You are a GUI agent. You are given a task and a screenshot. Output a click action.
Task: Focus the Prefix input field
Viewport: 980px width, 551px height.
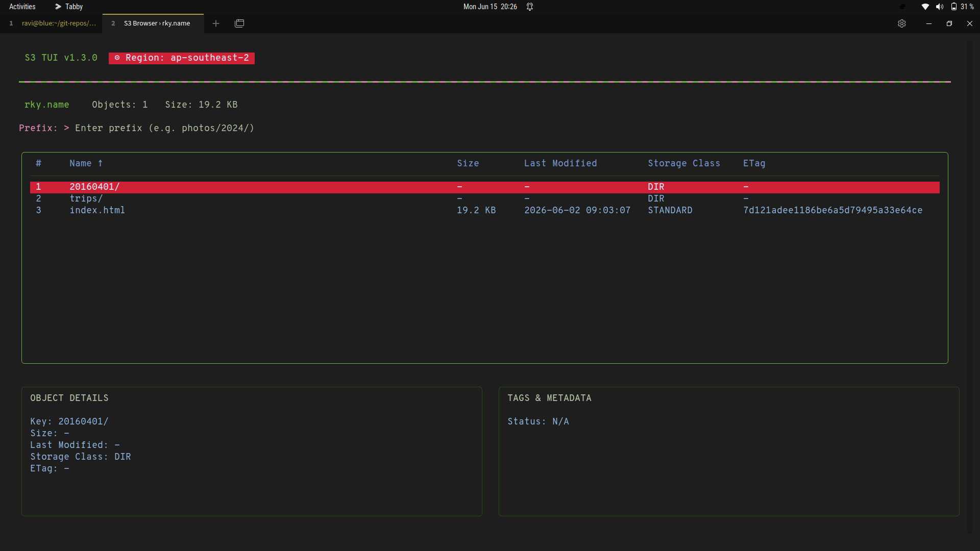coord(164,128)
